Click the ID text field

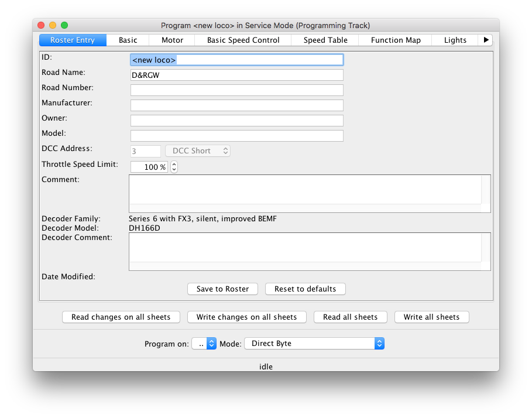click(236, 60)
